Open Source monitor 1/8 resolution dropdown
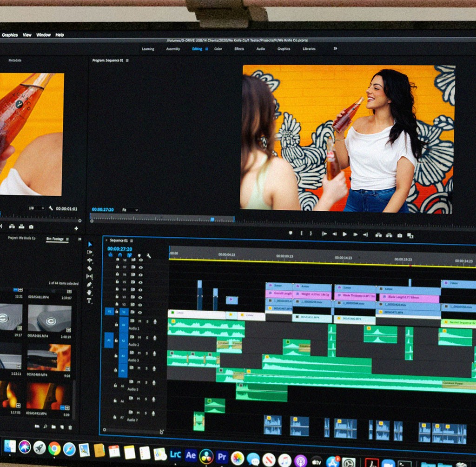Viewport: 476px width, 467px height. click(x=36, y=208)
